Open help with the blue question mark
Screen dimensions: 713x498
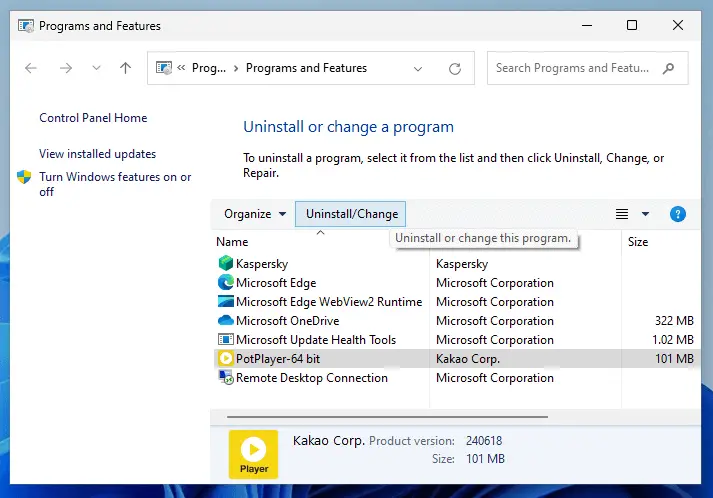pos(678,214)
